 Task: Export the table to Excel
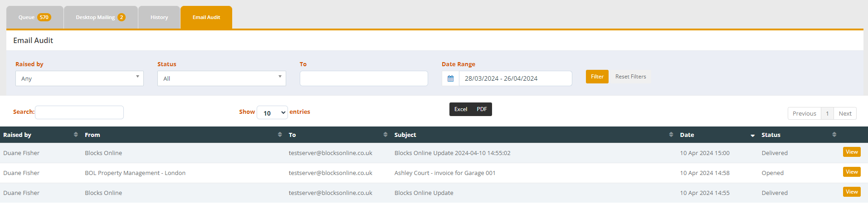tap(461, 109)
